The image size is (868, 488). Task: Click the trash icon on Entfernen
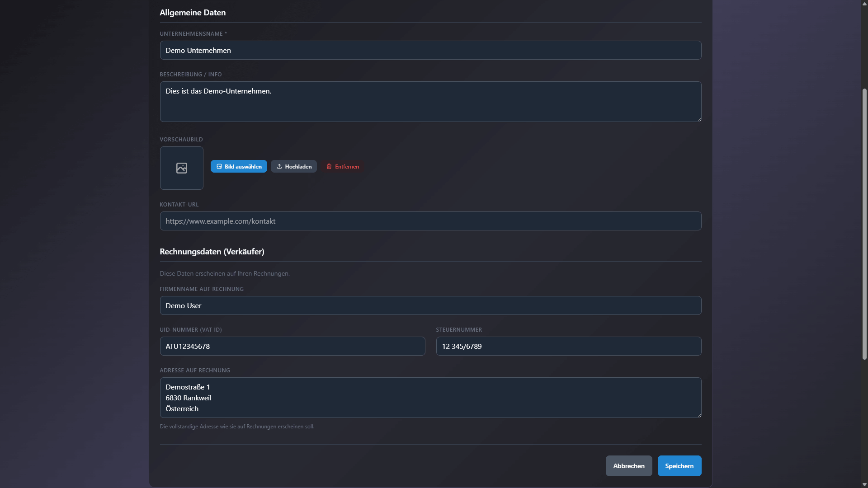pos(329,167)
